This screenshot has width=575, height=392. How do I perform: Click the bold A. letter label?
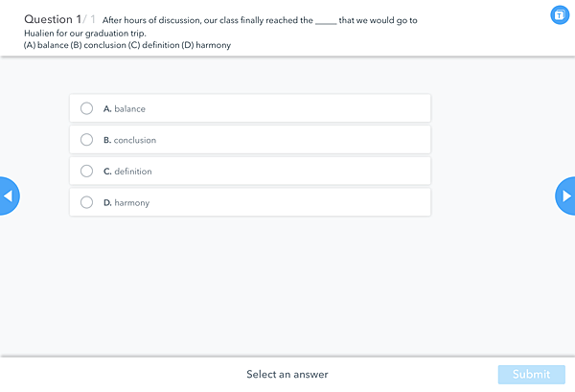107,109
